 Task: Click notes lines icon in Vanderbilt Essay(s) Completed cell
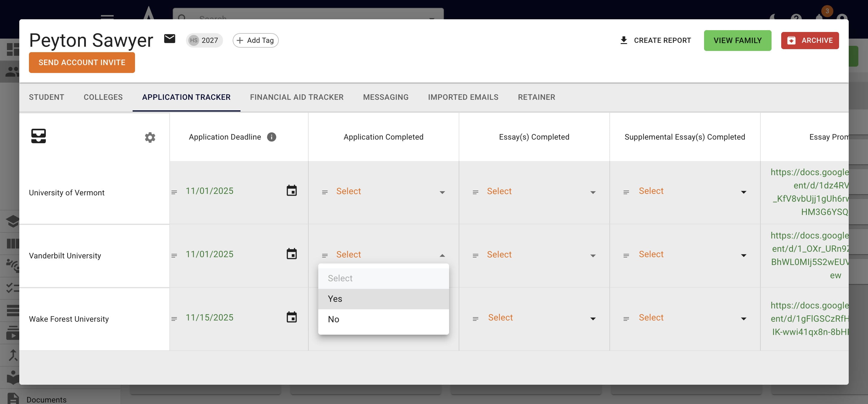pos(476,255)
